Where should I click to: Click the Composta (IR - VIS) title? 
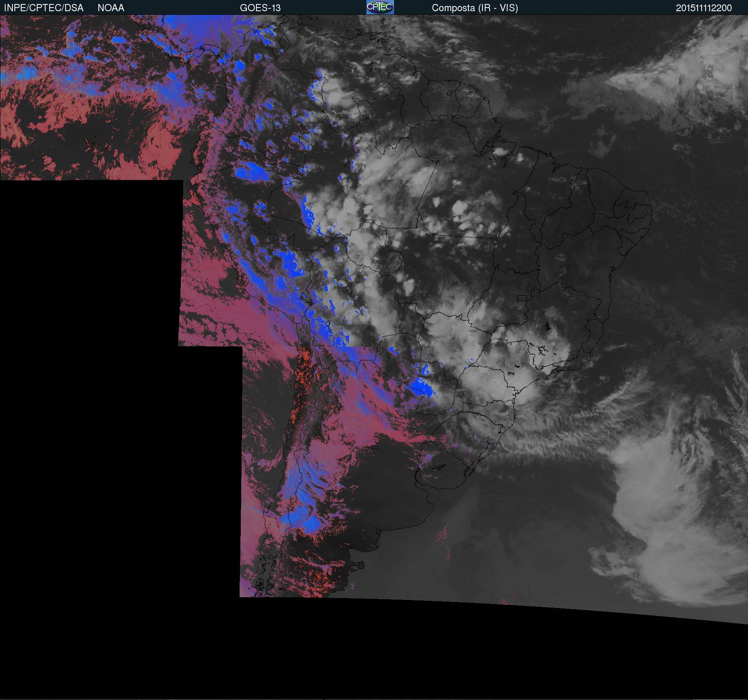tap(475, 8)
